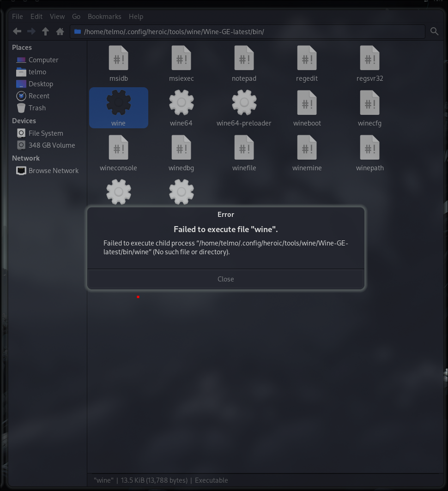Select the wine executable gear icon
This screenshot has height=491, width=448.
[x=119, y=103]
